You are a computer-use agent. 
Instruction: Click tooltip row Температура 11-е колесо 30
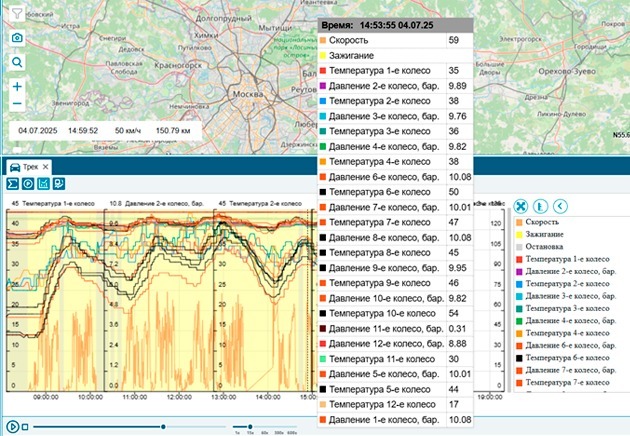(395, 359)
